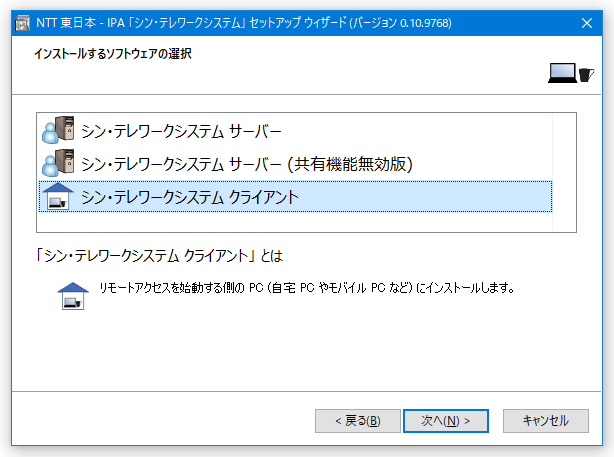Select シン・テレワークシステム サーバー (共有機能無効版) entry

(295, 164)
